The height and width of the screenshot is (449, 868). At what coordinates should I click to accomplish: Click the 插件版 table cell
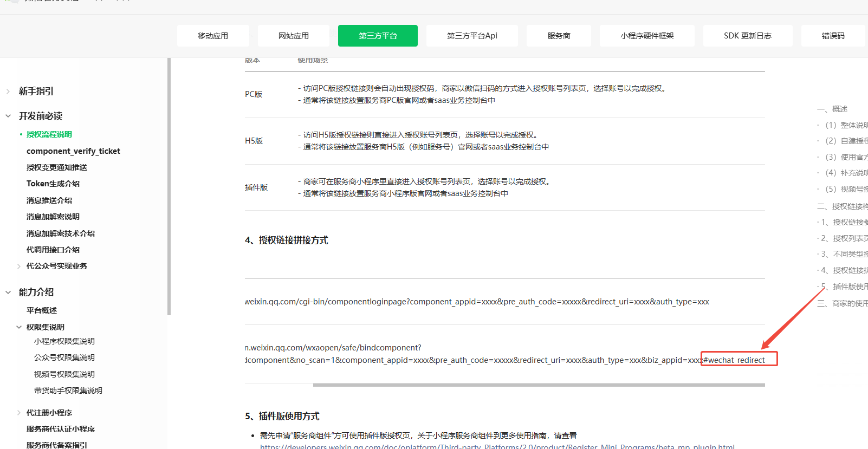coord(256,187)
